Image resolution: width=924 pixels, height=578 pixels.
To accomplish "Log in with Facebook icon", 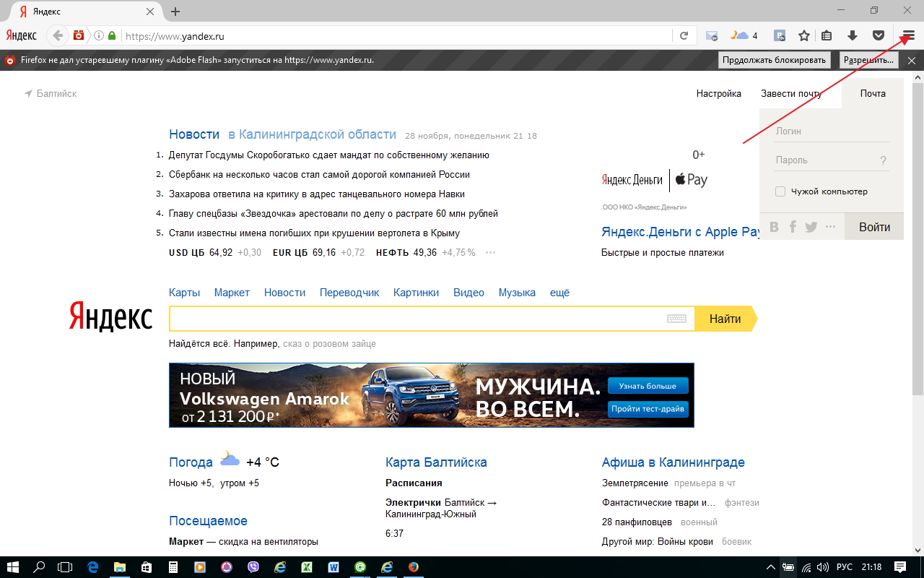I will coord(793,227).
